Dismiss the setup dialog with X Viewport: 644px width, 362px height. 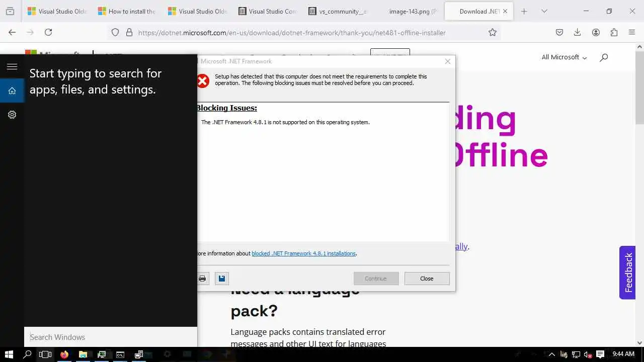click(x=448, y=61)
